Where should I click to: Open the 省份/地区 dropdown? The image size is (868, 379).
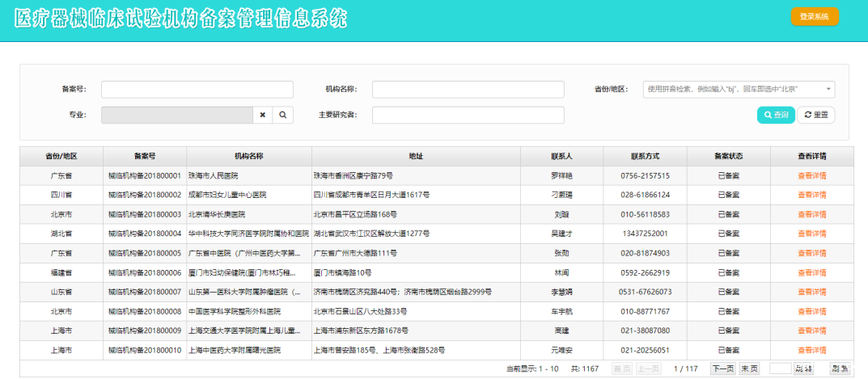(x=739, y=90)
